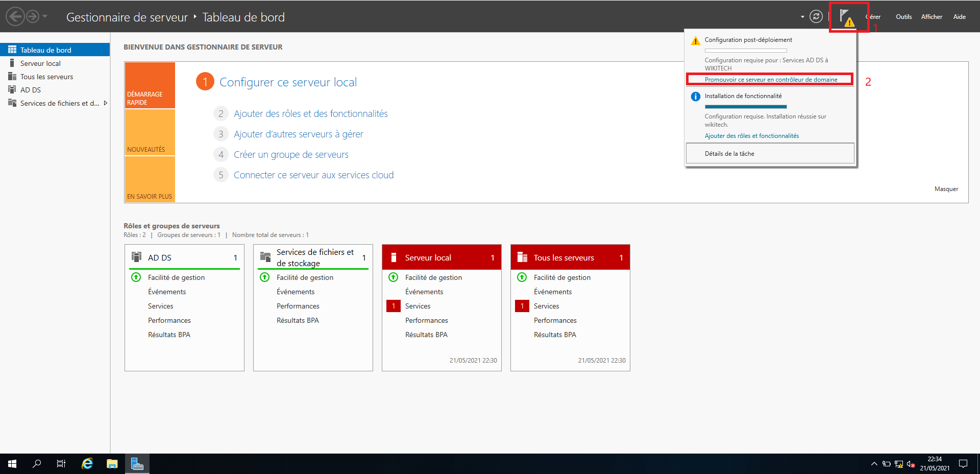Select NOUVEAUTÉS tile in welcome panel
The width and height of the screenshot is (980, 474).
(150, 132)
